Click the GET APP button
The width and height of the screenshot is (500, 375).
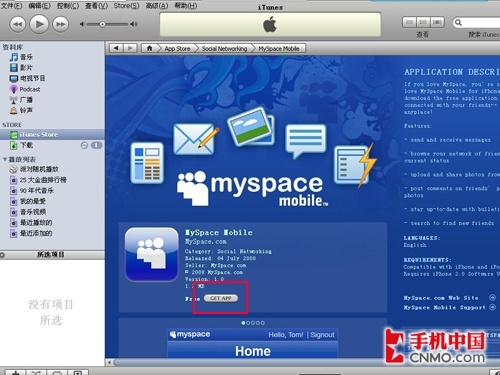coord(221,298)
